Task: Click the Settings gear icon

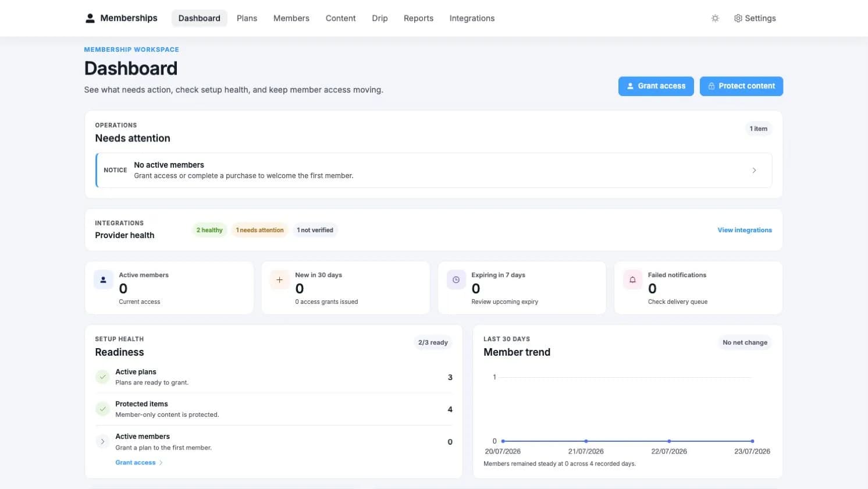Action: click(738, 18)
